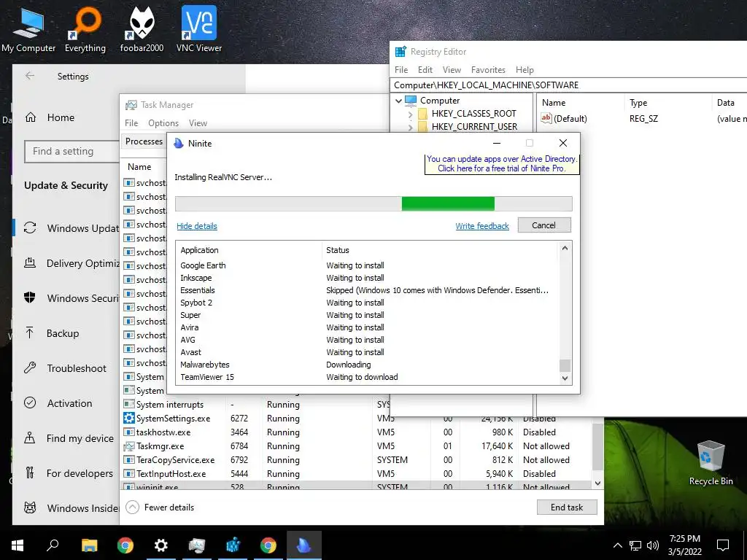This screenshot has width=747, height=560.
Task: Expand HKEY_CURRENT_USER in Registry Editor
Action: 411,127
